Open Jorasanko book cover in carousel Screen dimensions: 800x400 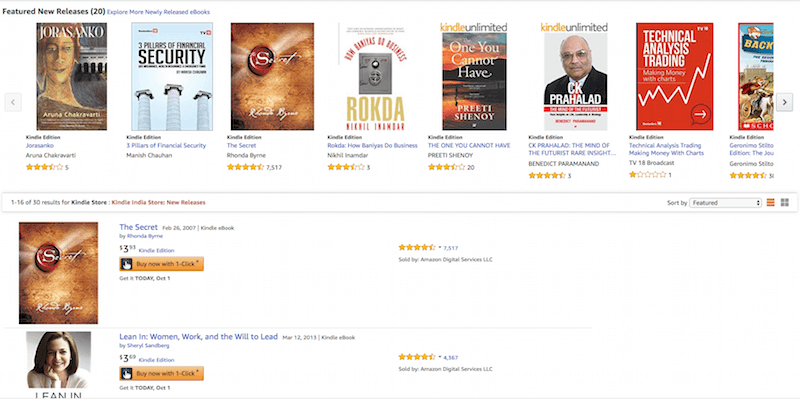[71, 77]
